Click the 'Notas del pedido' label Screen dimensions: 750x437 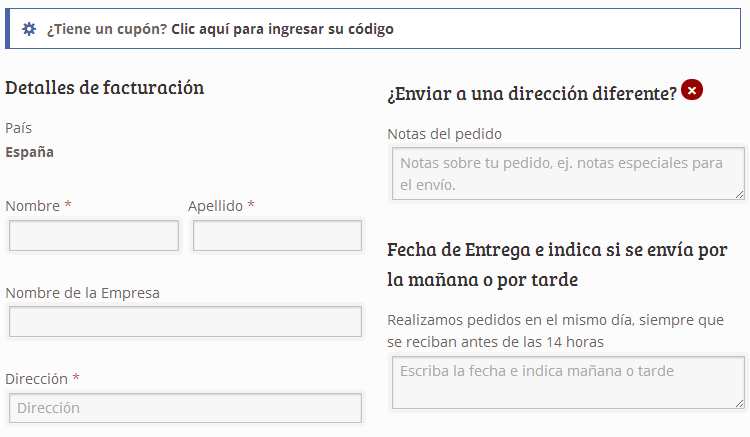coord(444,134)
